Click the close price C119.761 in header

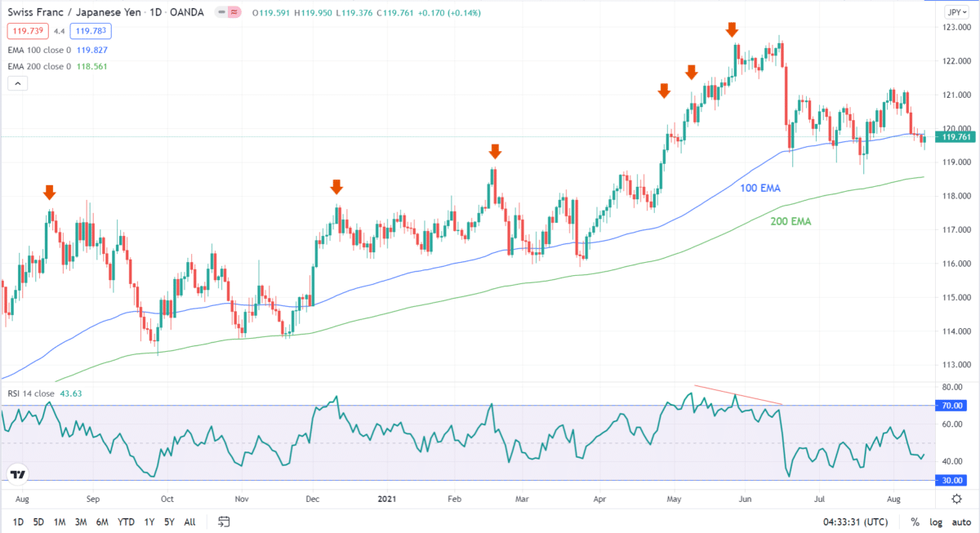click(x=395, y=12)
